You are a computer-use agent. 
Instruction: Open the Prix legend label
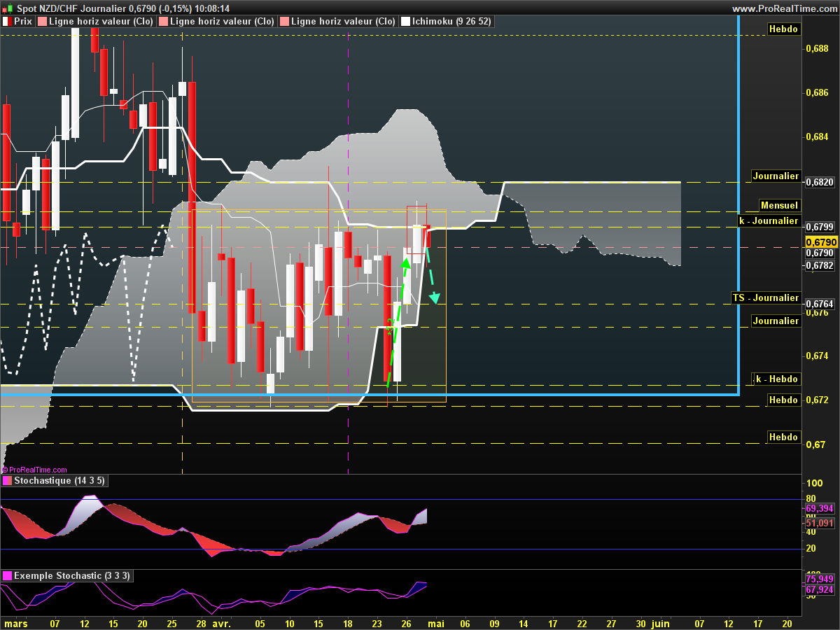click(23, 22)
